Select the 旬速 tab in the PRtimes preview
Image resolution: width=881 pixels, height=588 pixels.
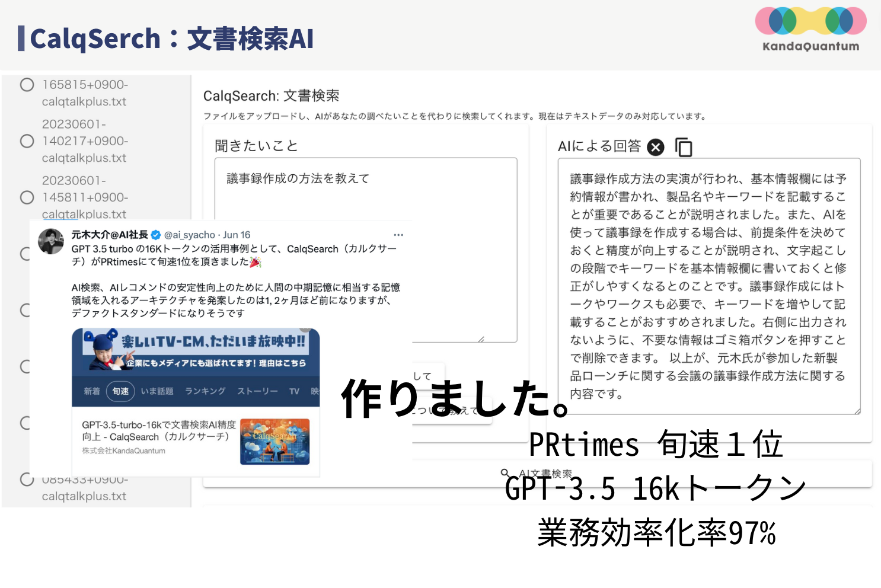(120, 391)
